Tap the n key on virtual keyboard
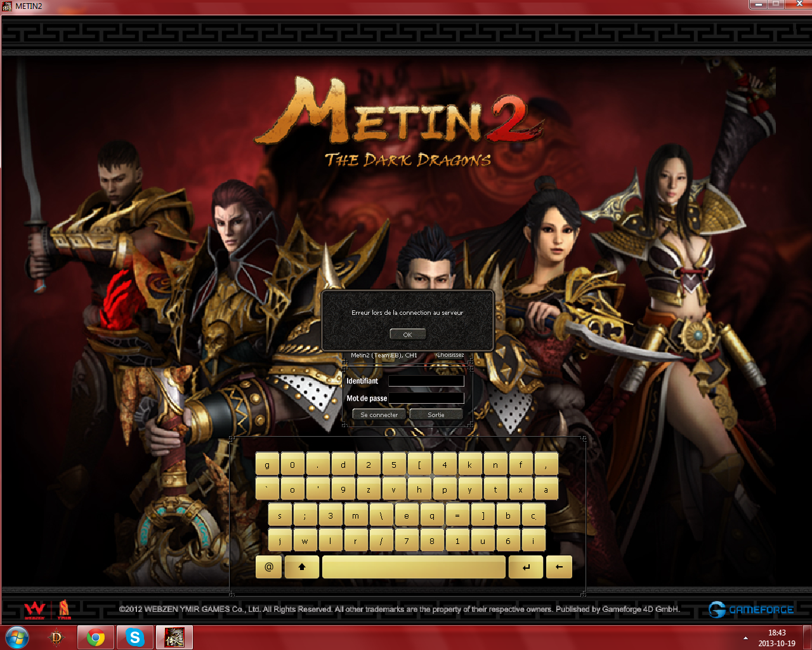 coord(495,464)
